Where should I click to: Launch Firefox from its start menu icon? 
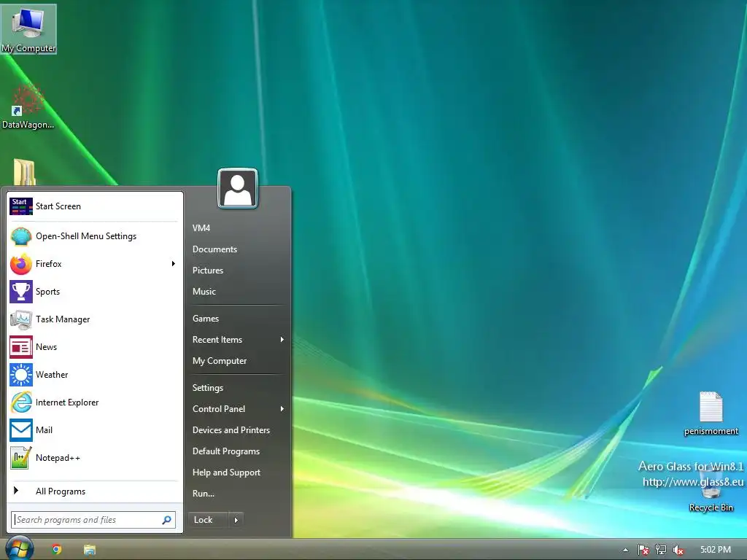point(21,264)
